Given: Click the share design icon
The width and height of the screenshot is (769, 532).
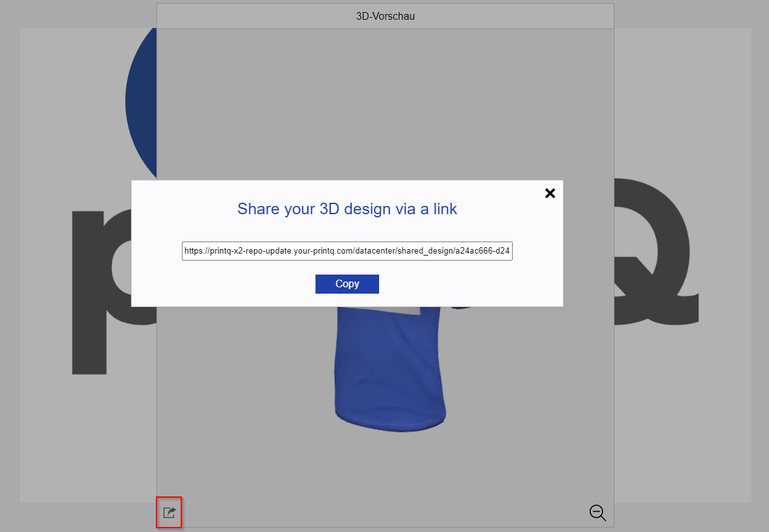Looking at the screenshot, I should 169,512.
